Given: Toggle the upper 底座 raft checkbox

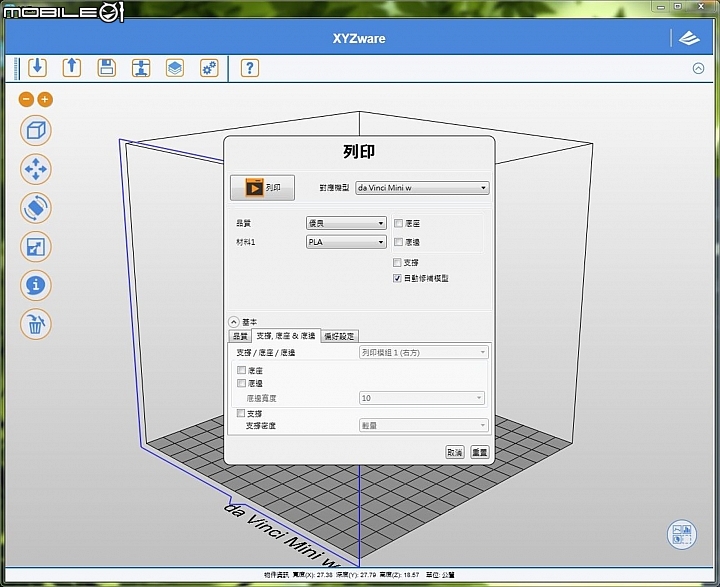Looking at the screenshot, I should (x=398, y=223).
